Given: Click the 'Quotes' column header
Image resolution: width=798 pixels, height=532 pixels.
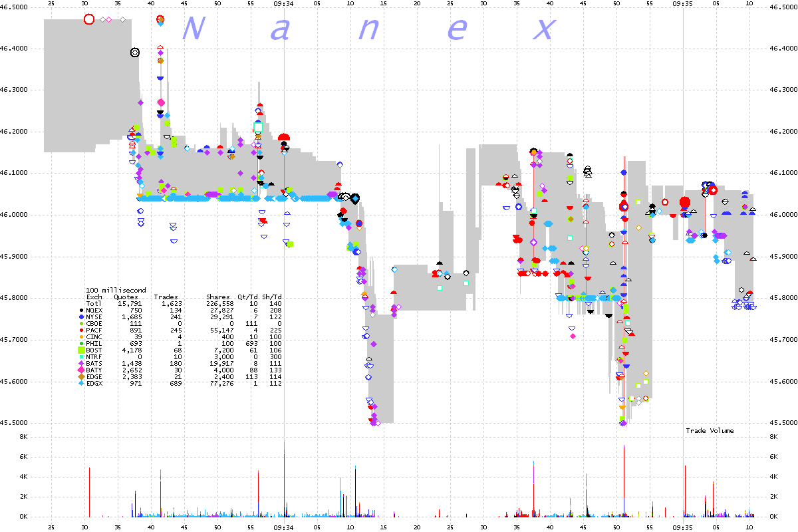Looking at the screenshot, I should pos(126,297).
